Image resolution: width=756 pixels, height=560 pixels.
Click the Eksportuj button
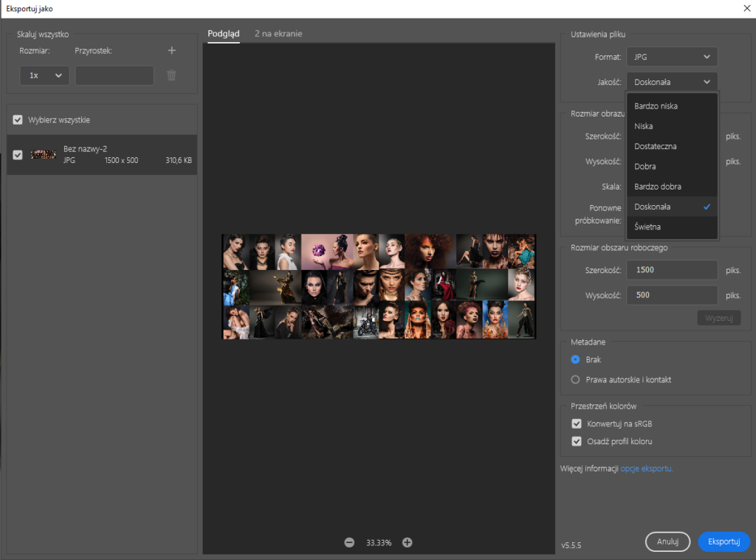coord(724,542)
